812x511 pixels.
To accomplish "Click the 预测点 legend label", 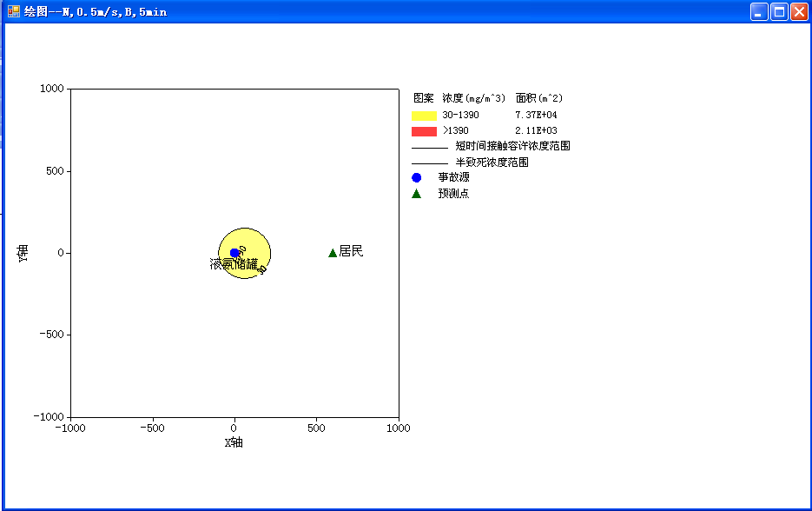I will tap(453, 194).
